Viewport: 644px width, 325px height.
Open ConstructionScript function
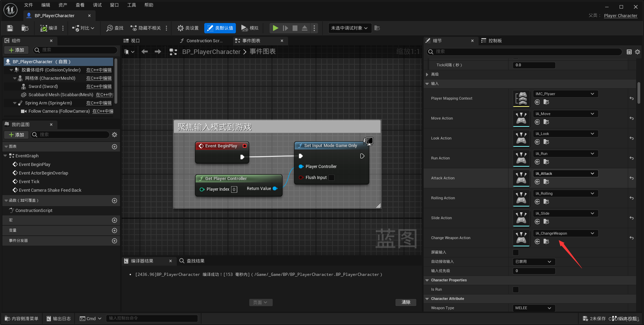click(34, 211)
